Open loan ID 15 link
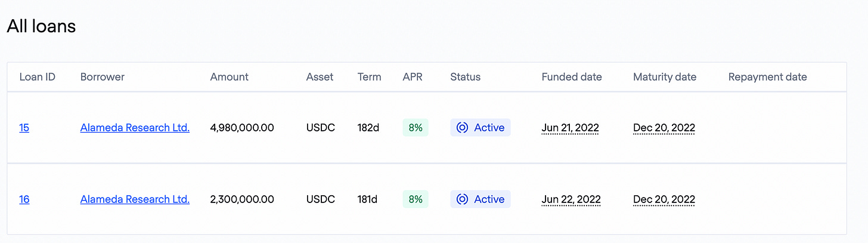This screenshot has height=243, width=868. [24, 127]
